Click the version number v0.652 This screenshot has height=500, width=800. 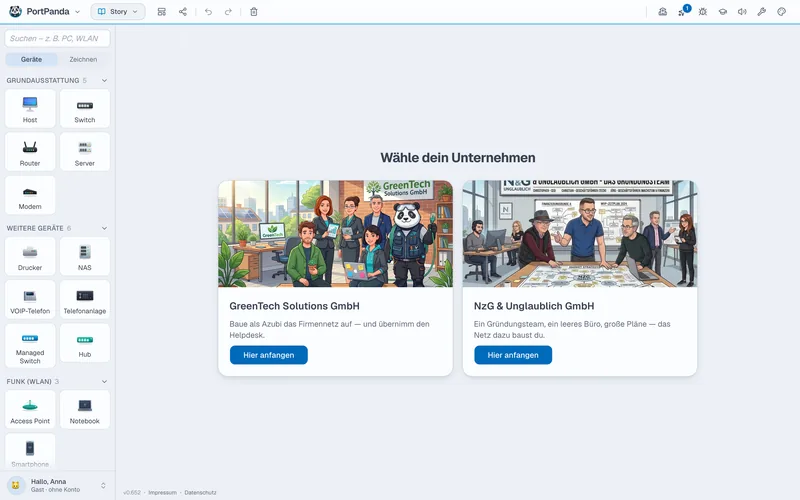click(x=132, y=493)
